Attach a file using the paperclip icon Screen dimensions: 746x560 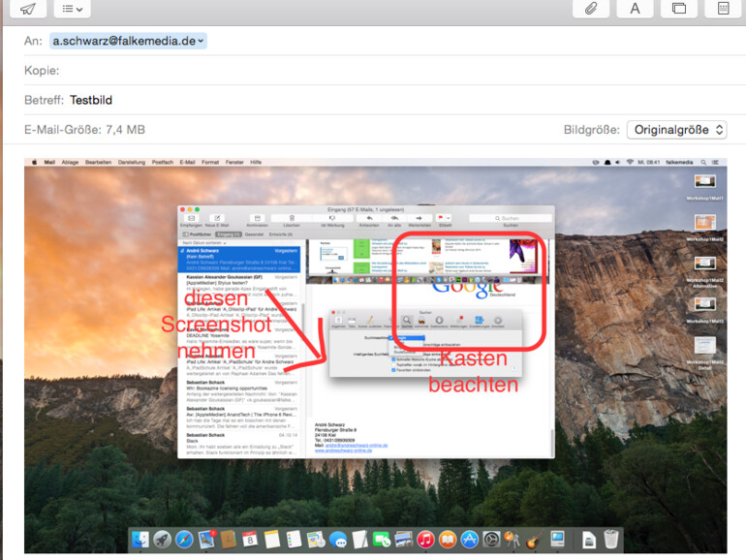[x=591, y=9]
